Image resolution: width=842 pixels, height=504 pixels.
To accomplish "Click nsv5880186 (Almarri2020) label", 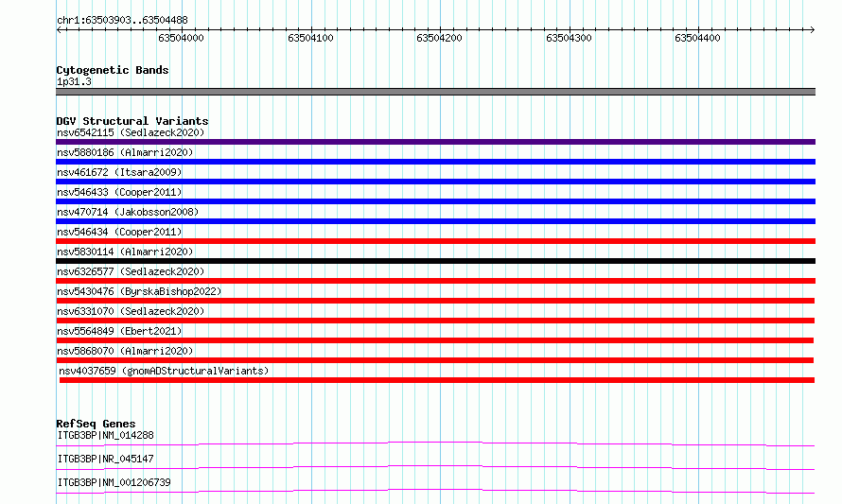I will [125, 152].
